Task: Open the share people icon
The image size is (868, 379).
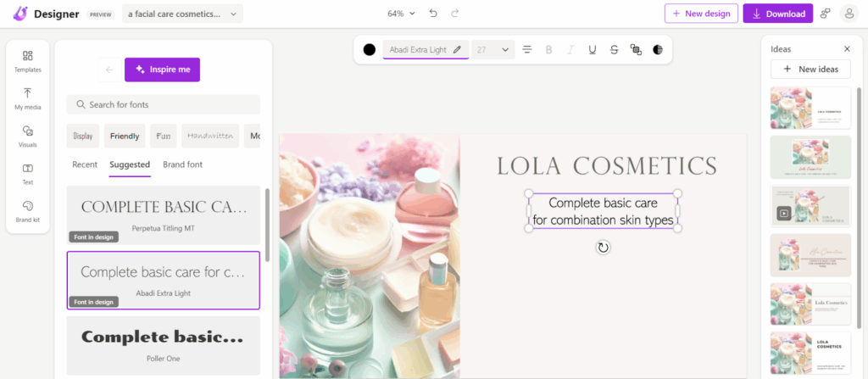Action: 826,14
